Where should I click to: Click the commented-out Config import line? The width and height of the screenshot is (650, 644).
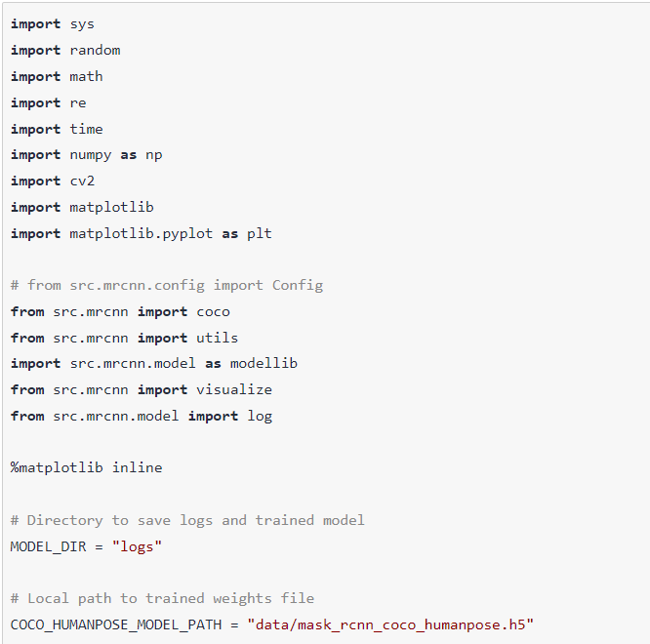tap(166, 286)
